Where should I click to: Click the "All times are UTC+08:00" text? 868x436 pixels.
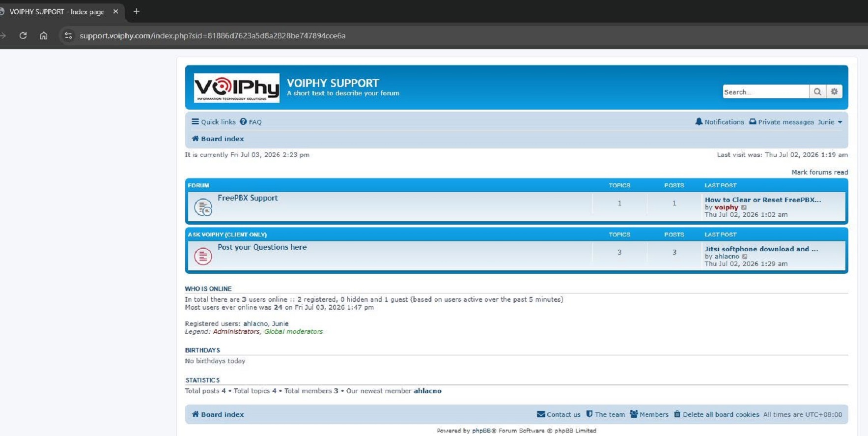click(x=803, y=414)
